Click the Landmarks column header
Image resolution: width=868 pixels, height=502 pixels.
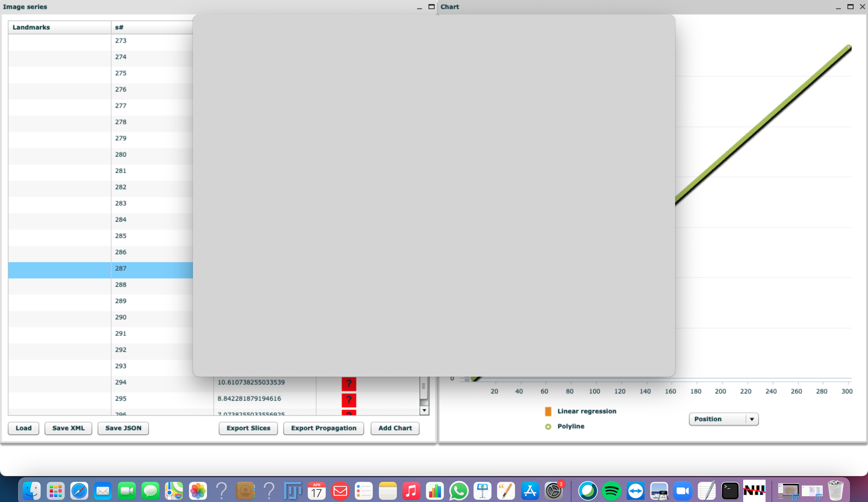coord(59,27)
